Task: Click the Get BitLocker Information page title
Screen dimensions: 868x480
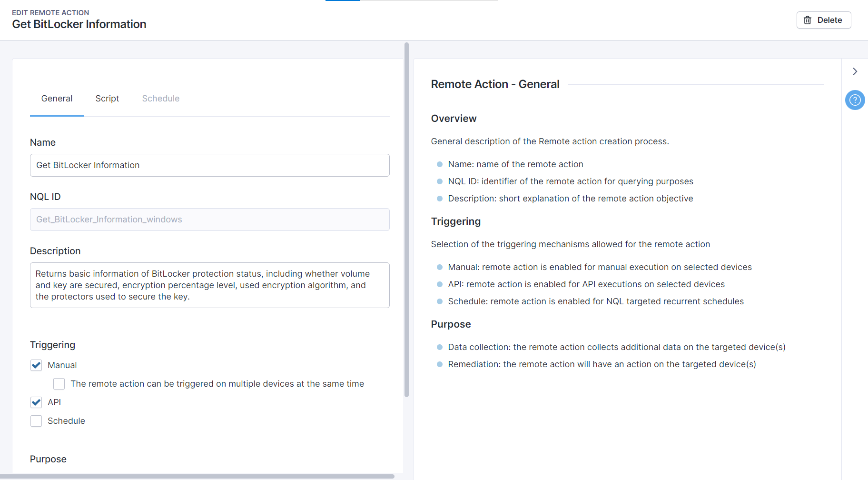Action: 79,24
